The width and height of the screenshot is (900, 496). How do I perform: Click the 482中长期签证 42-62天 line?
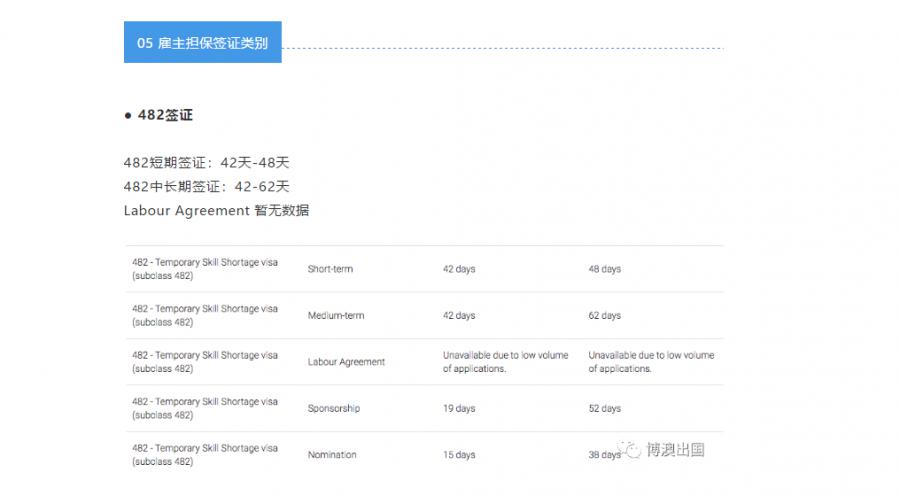[206, 187]
